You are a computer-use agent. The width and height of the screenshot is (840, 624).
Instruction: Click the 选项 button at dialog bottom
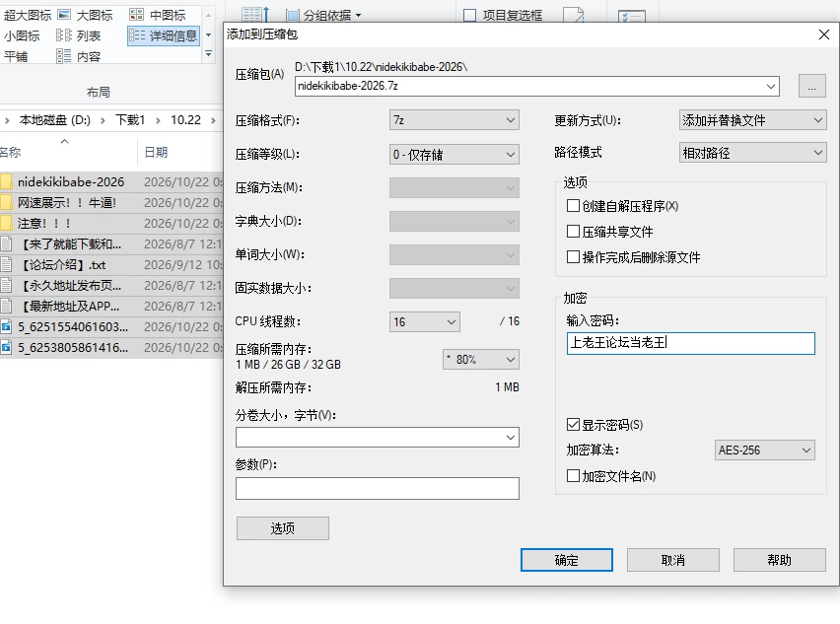coord(282,528)
